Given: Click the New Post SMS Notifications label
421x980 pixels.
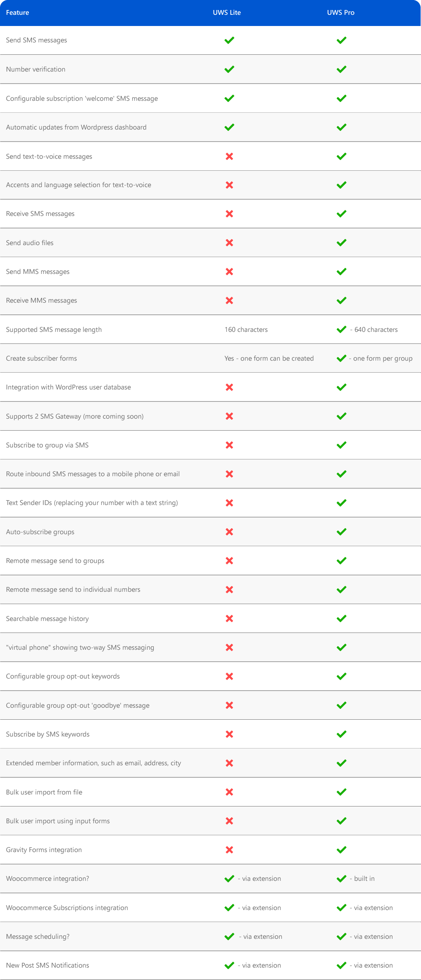Looking at the screenshot, I should [x=48, y=965].
